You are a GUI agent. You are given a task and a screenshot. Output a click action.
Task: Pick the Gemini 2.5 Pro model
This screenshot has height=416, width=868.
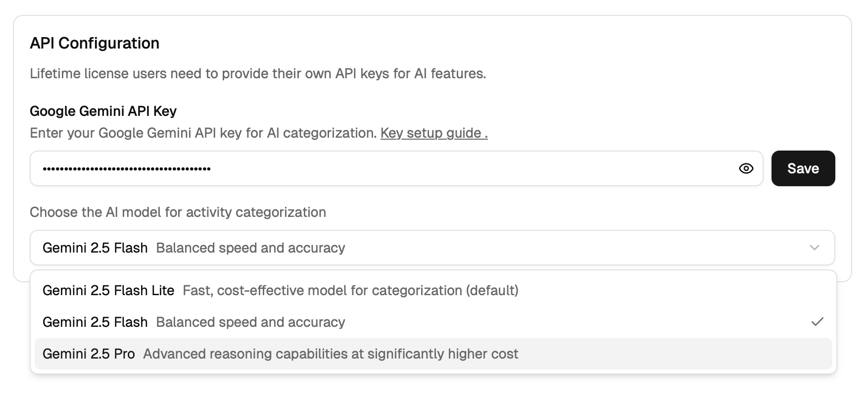pyautogui.click(x=89, y=354)
